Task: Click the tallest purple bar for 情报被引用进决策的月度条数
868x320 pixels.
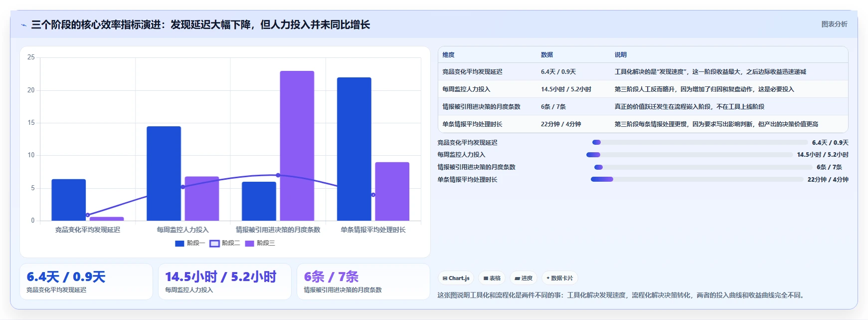Action: click(297, 146)
